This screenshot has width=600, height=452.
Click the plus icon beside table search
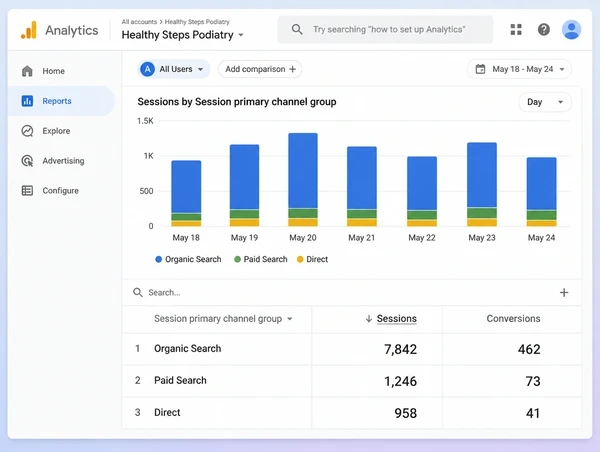pos(564,293)
